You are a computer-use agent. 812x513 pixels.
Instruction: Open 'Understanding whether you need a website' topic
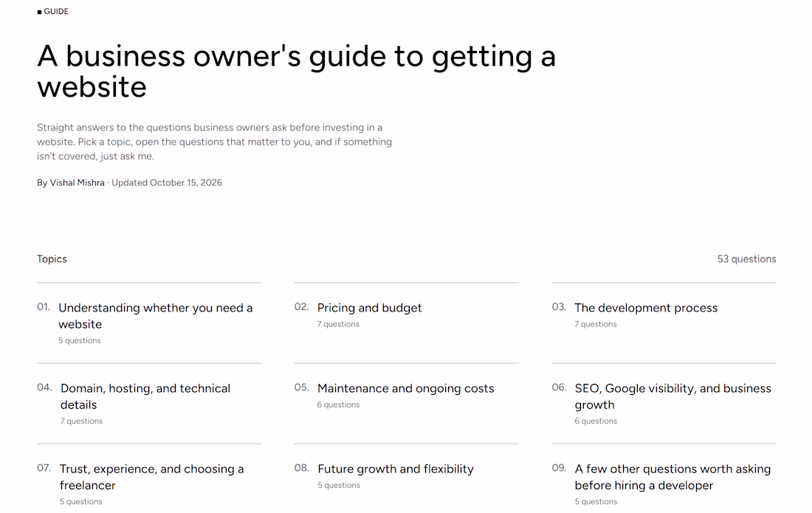coord(155,316)
